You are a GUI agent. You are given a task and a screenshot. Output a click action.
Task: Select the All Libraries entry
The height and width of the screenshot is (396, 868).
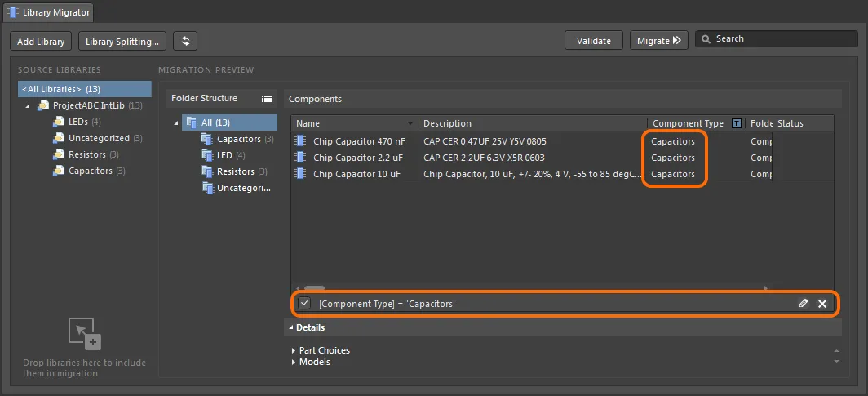coord(60,89)
